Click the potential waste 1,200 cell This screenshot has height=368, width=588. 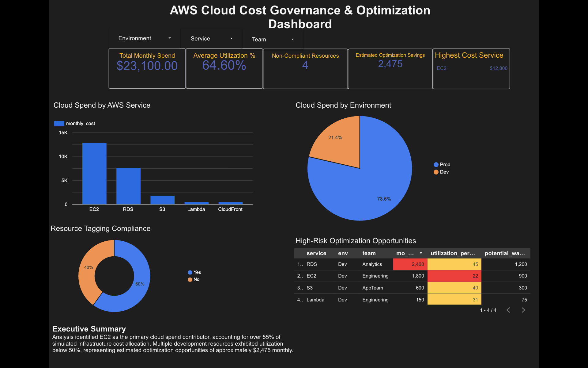pyautogui.click(x=506, y=264)
